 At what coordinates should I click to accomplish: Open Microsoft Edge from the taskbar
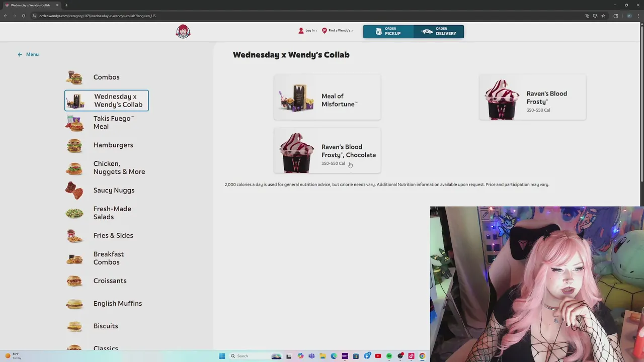point(334,356)
